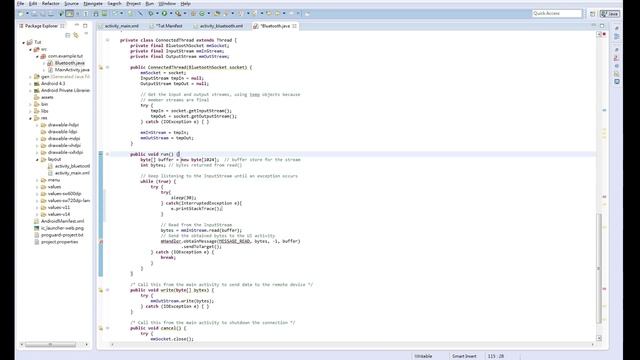The width and height of the screenshot is (640, 360).
Task: Click the Save toolbar icon
Action: [35, 13]
